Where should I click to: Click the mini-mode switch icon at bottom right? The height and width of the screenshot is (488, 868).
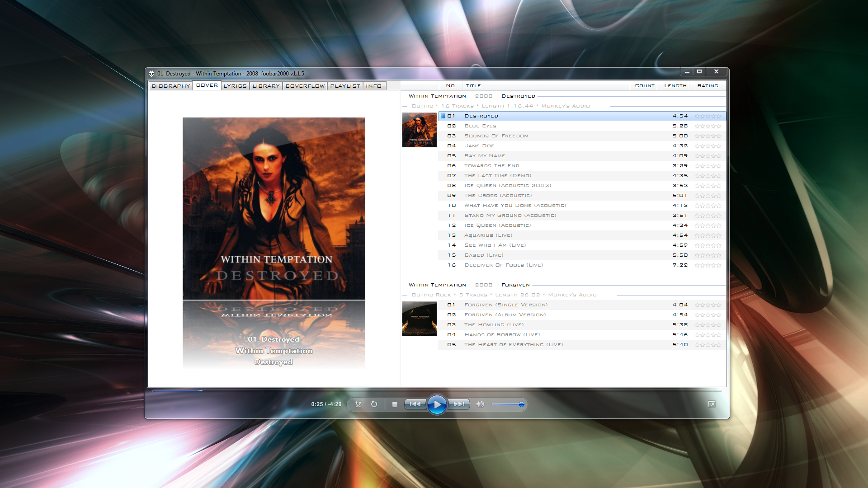[712, 404]
